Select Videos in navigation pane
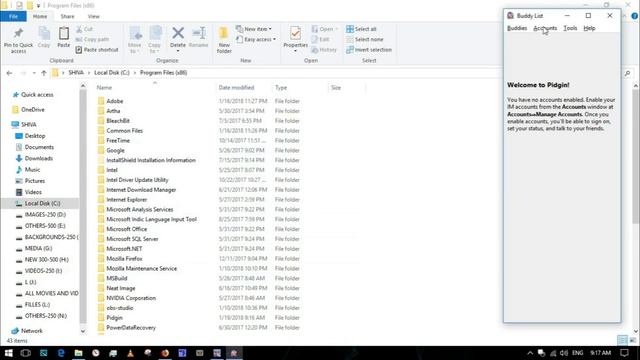 pyautogui.click(x=33, y=192)
